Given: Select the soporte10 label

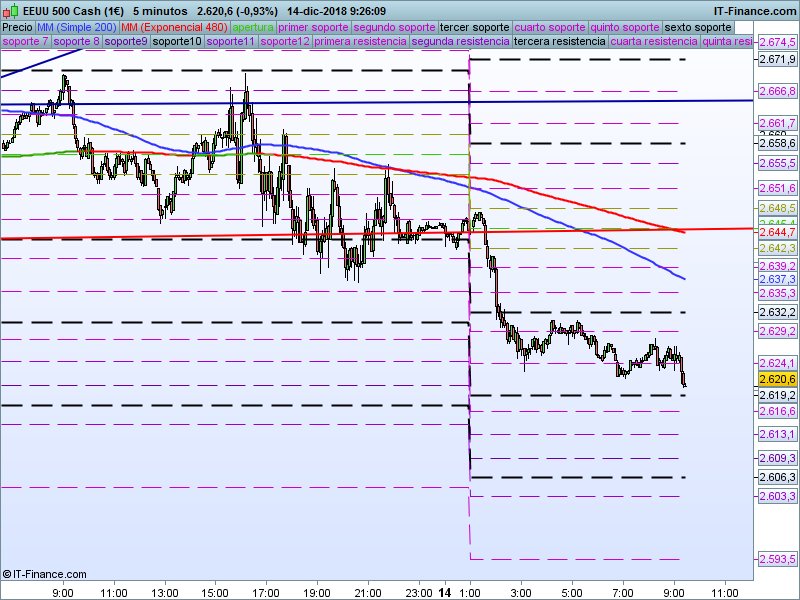Looking at the screenshot, I should (177, 42).
